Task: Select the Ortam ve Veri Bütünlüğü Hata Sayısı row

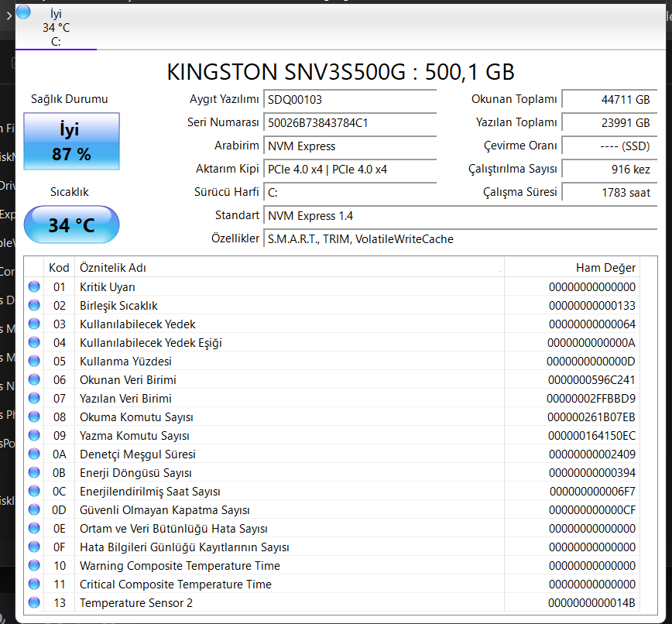Action: (332, 529)
